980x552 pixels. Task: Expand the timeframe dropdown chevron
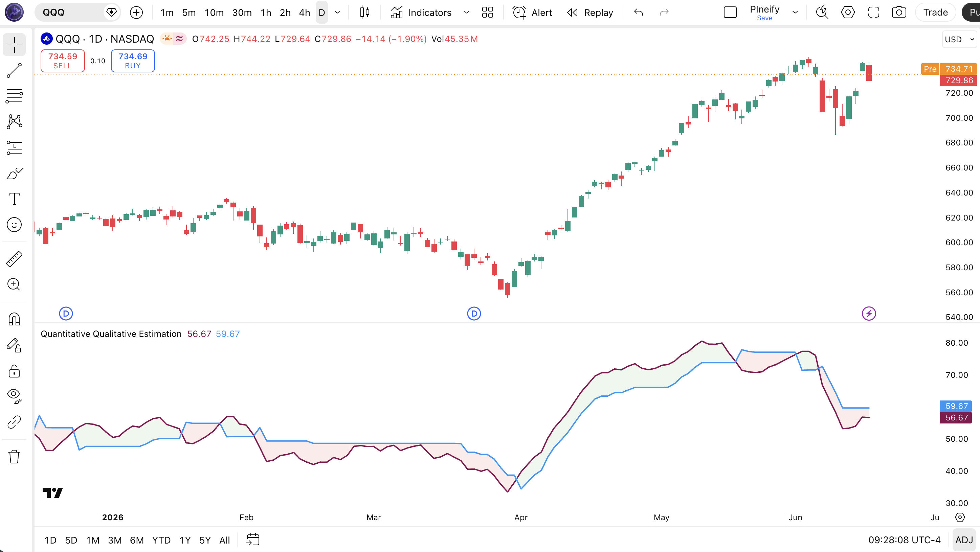point(337,13)
